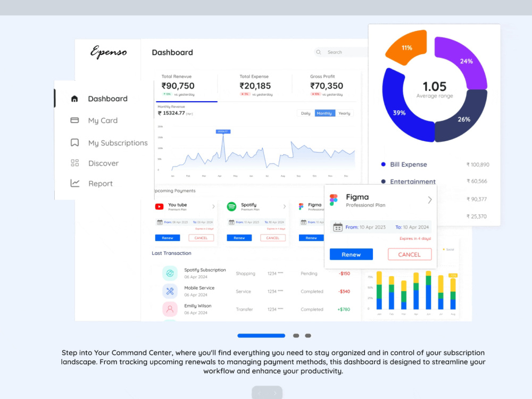Click Renew in enlarged Figma card
This screenshot has width=532, height=399.
coord(351,254)
